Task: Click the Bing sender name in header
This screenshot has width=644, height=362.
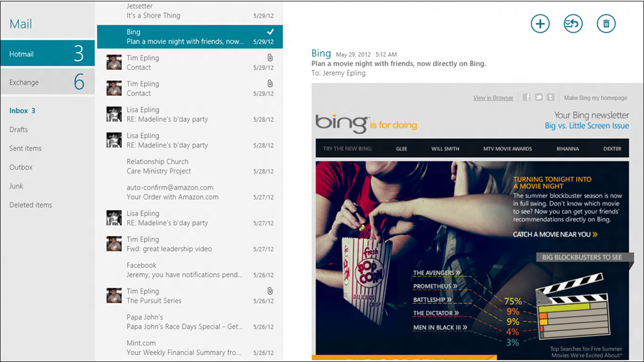Action: click(321, 53)
